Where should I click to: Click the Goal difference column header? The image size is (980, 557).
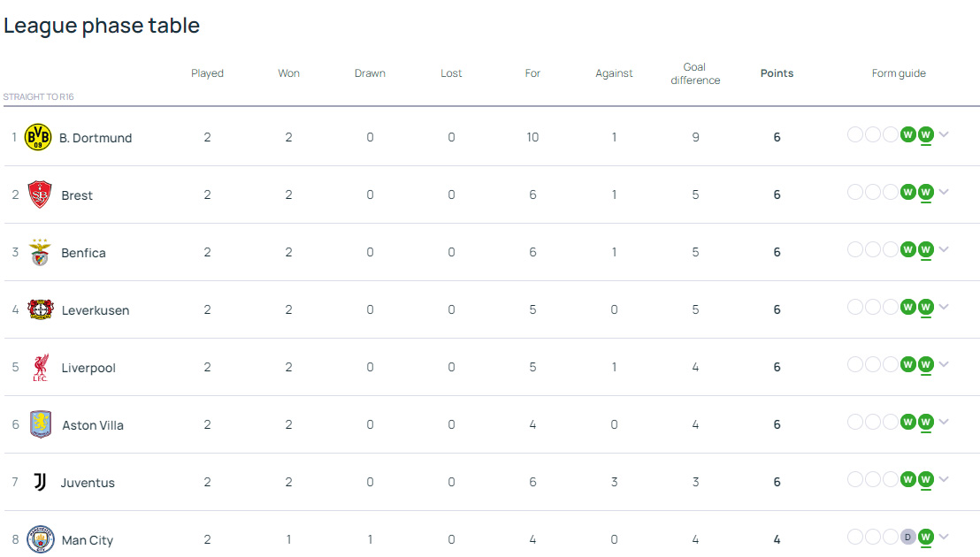tap(695, 73)
